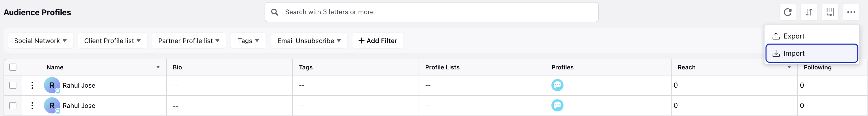Image resolution: width=868 pixels, height=116 pixels.
Task: Open the sort order icon button
Action: [809, 12]
